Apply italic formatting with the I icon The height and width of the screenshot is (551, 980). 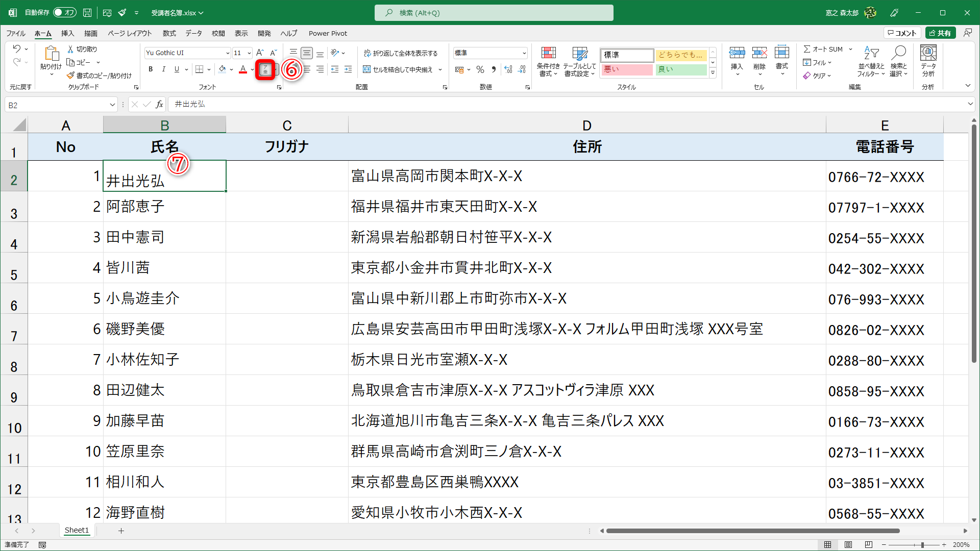[x=163, y=69]
